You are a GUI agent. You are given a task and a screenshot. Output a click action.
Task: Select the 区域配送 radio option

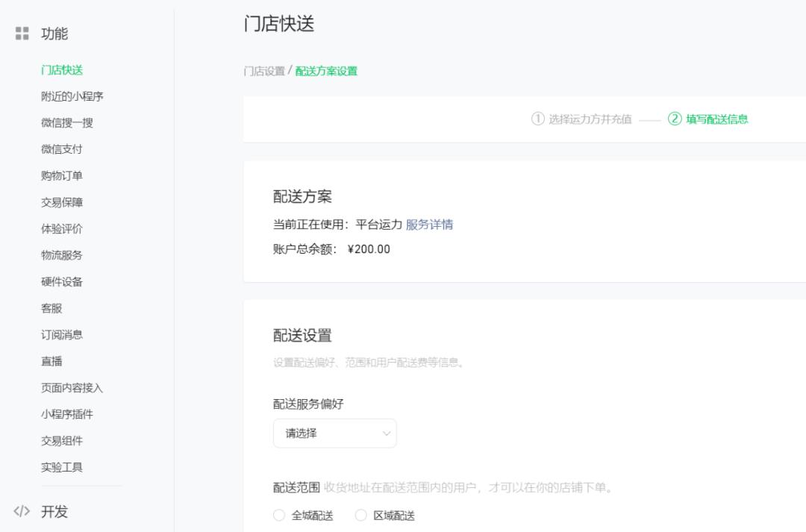[361, 515]
